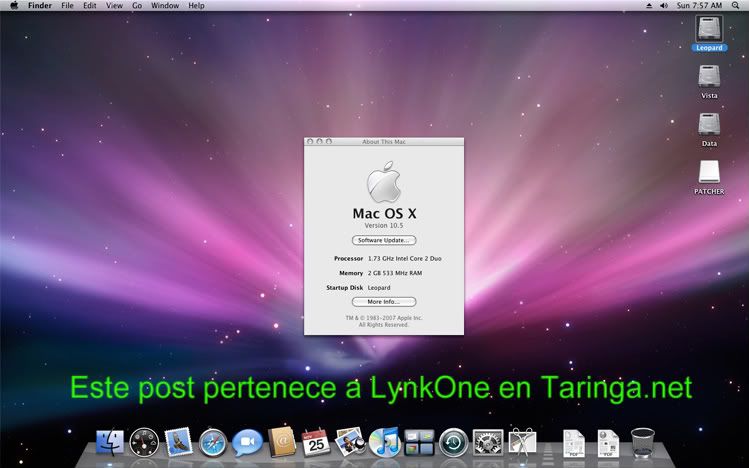Close the About This Mac window

(310, 141)
